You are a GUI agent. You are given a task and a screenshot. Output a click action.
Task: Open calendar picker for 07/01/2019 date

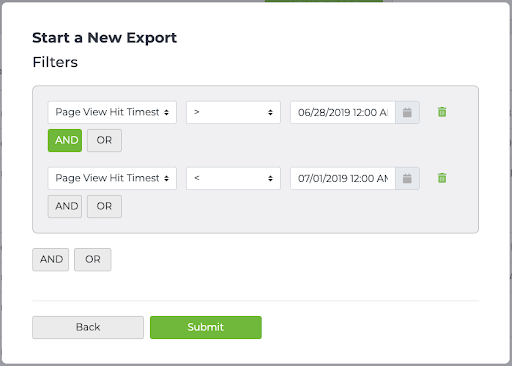(x=407, y=178)
